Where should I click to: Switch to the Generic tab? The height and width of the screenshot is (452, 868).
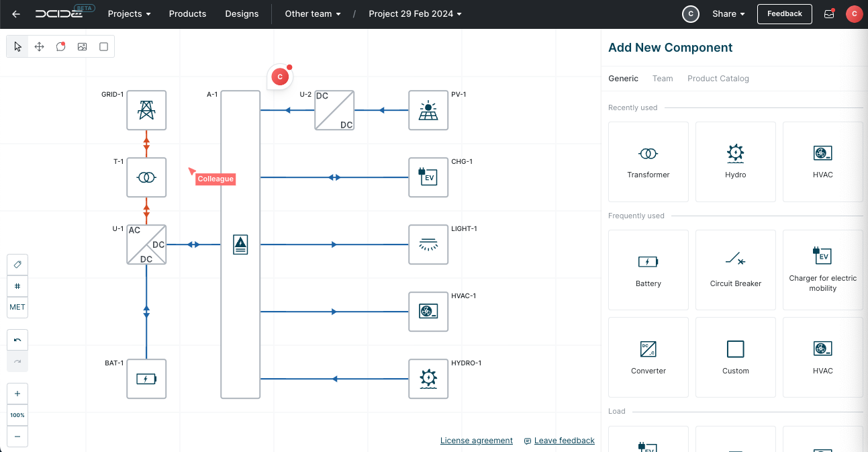pos(623,79)
